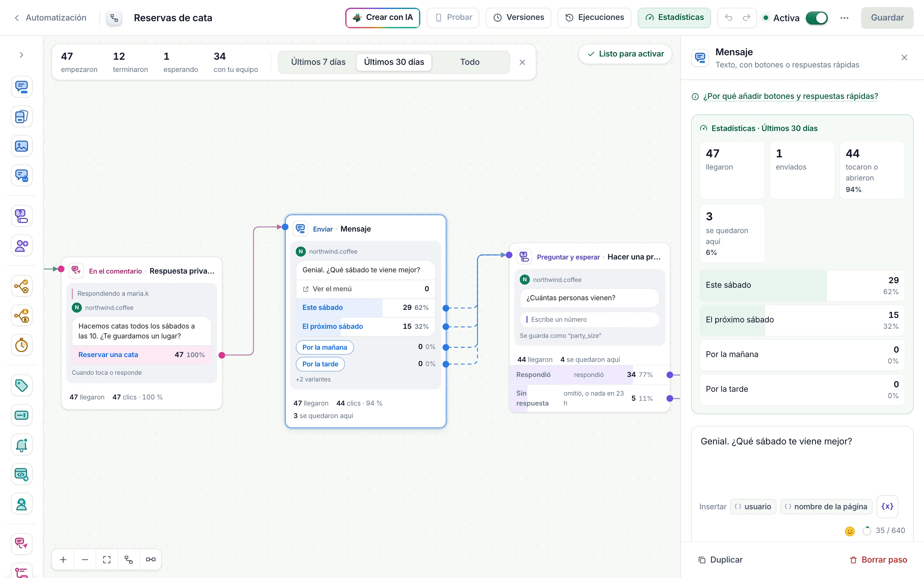This screenshot has width=924, height=578.
Task: Select the add contact icon in sidebar
Action: 21,245
